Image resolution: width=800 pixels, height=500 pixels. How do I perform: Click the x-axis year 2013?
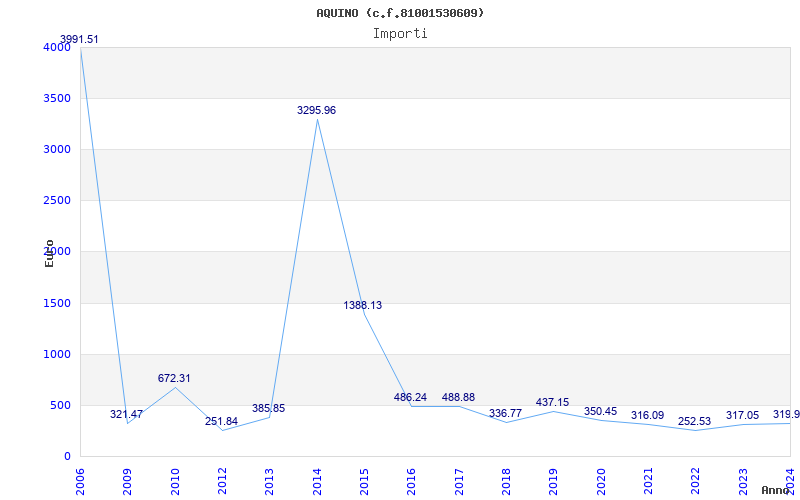(x=269, y=482)
